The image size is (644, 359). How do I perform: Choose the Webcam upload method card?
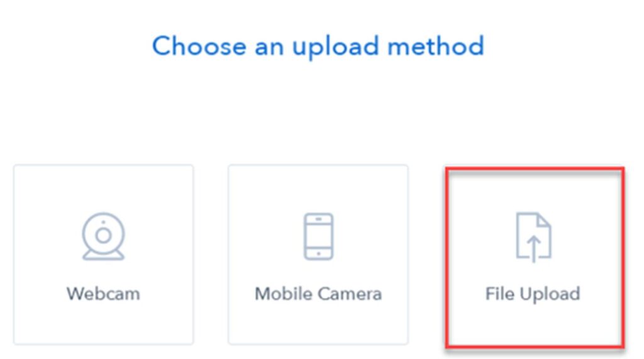pos(104,255)
